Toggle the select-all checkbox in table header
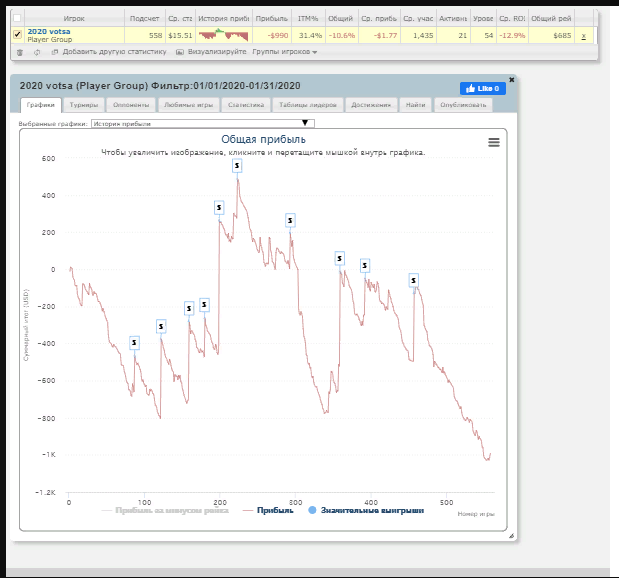The image size is (619, 578). pyautogui.click(x=17, y=18)
